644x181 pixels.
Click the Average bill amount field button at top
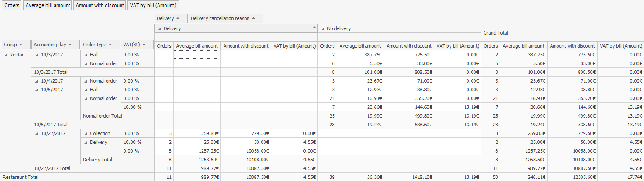tap(48, 6)
